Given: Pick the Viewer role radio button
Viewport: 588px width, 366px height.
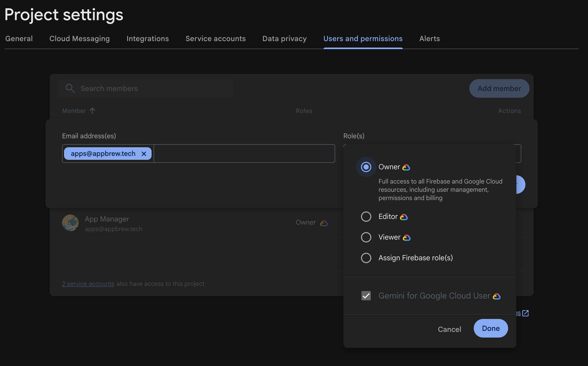Looking at the screenshot, I should (x=366, y=237).
